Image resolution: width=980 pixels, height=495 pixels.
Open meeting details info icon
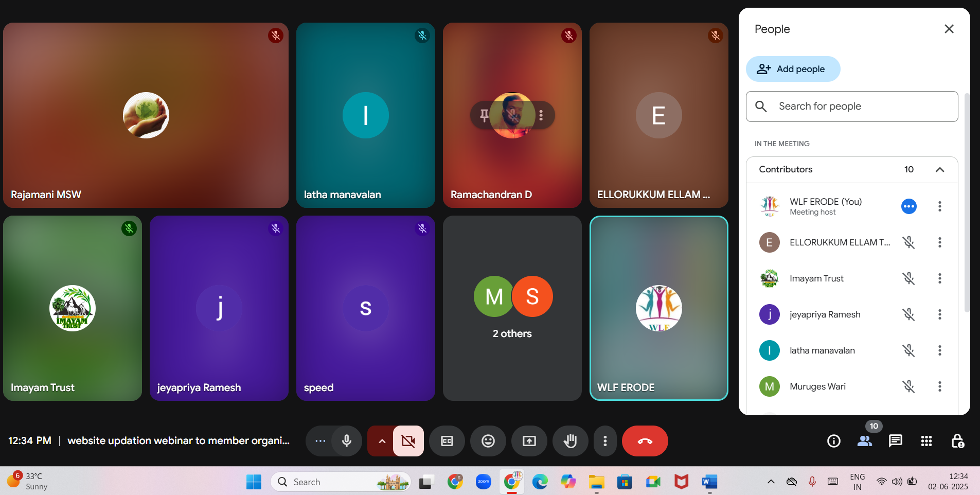click(834, 441)
